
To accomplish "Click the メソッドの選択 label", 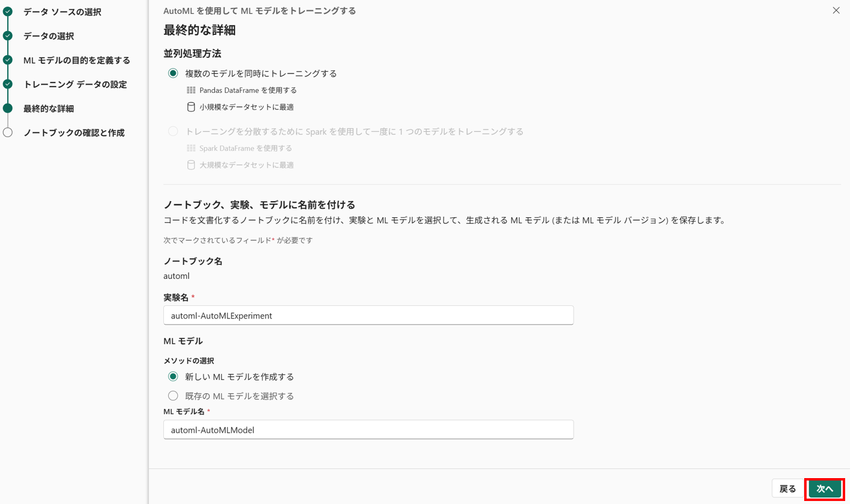I will click(189, 361).
